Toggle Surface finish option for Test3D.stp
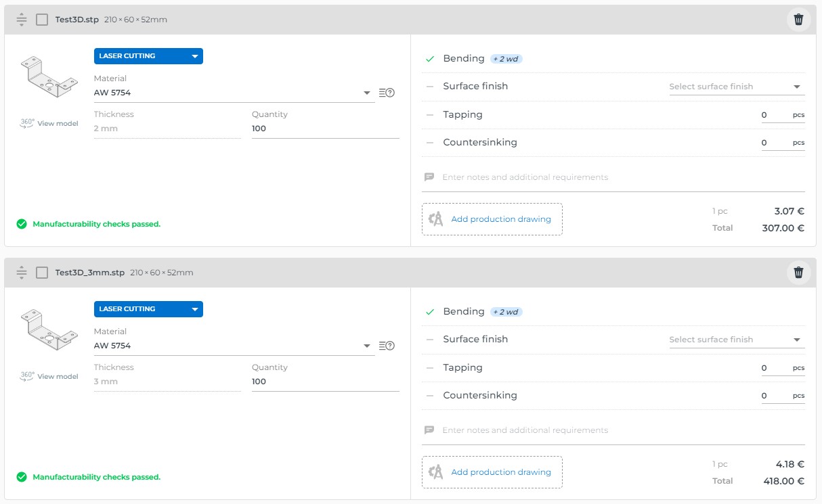The width and height of the screenshot is (822, 504). click(x=429, y=87)
